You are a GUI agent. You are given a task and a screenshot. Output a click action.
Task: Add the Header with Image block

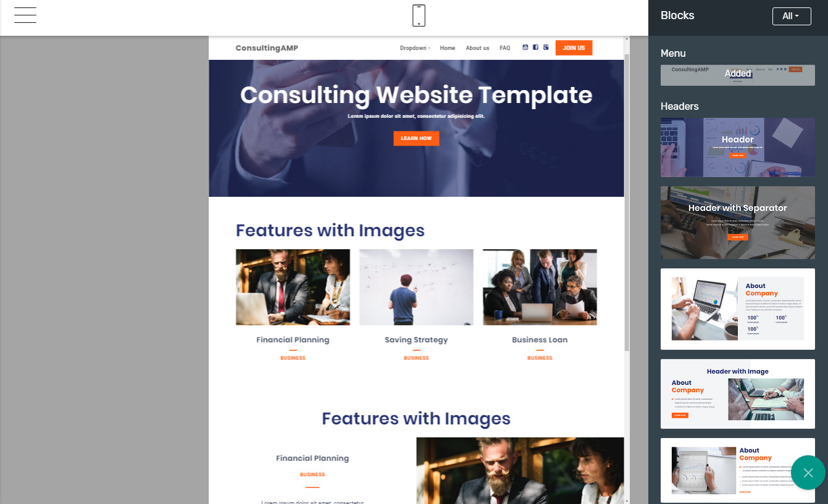pos(738,394)
